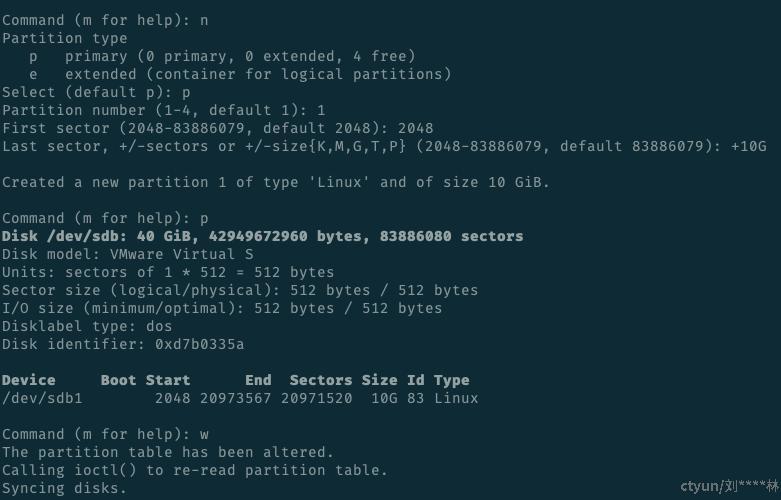781x500 pixels.
Task: Click the Sectors column header
Action: coord(320,380)
